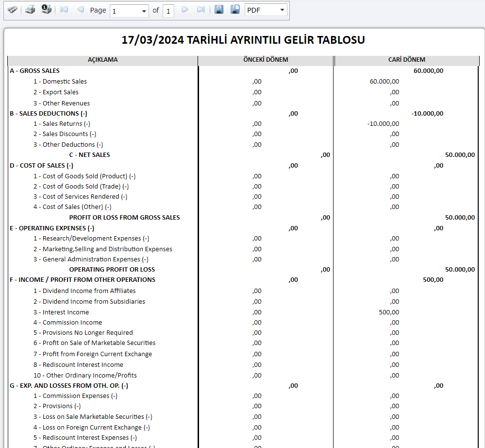Viewport: 485px width, 448px height.
Task: Select the C - NET SALES label
Action: pyautogui.click(x=89, y=155)
